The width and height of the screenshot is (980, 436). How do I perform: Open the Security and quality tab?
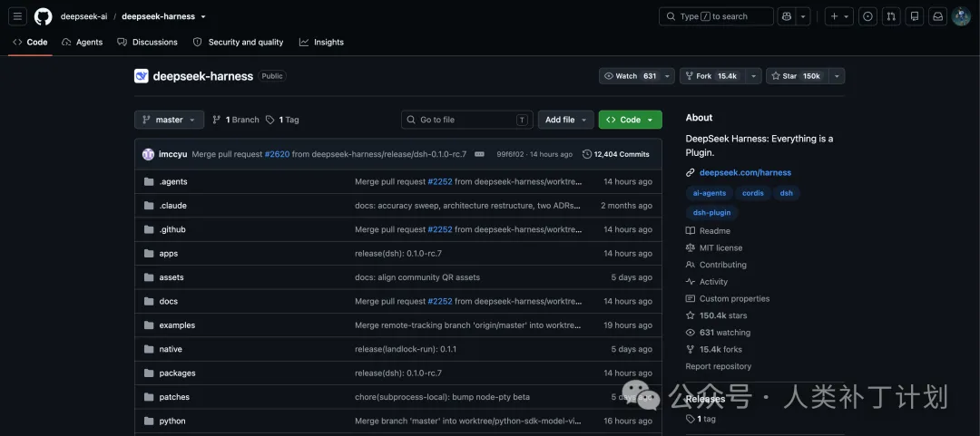pos(238,43)
